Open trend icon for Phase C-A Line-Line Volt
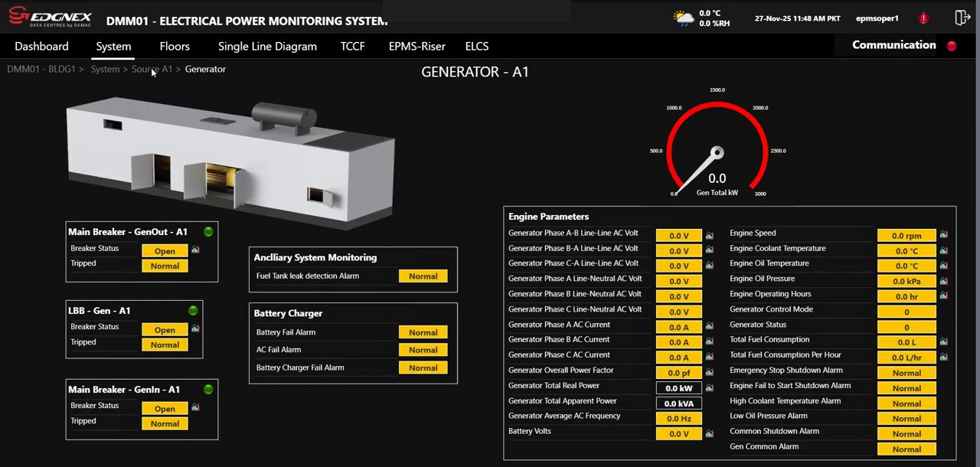 point(710,266)
